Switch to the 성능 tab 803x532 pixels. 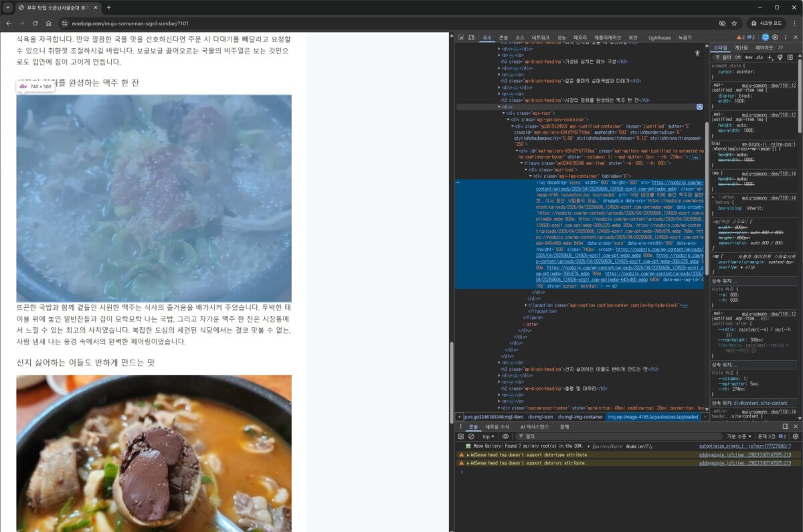pos(561,37)
